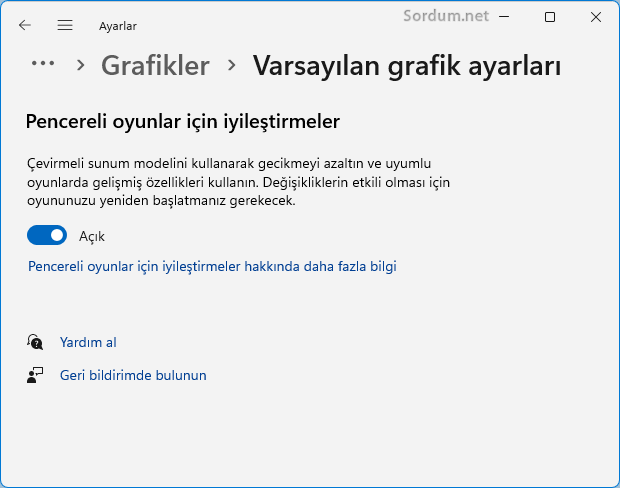Click the Ayarlar window title
620x488 pixels.
118,26
